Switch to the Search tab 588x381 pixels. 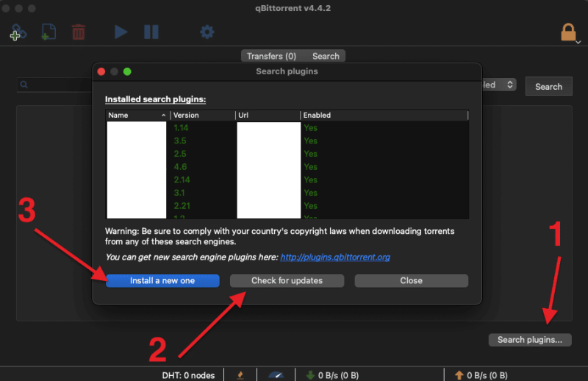(x=326, y=56)
